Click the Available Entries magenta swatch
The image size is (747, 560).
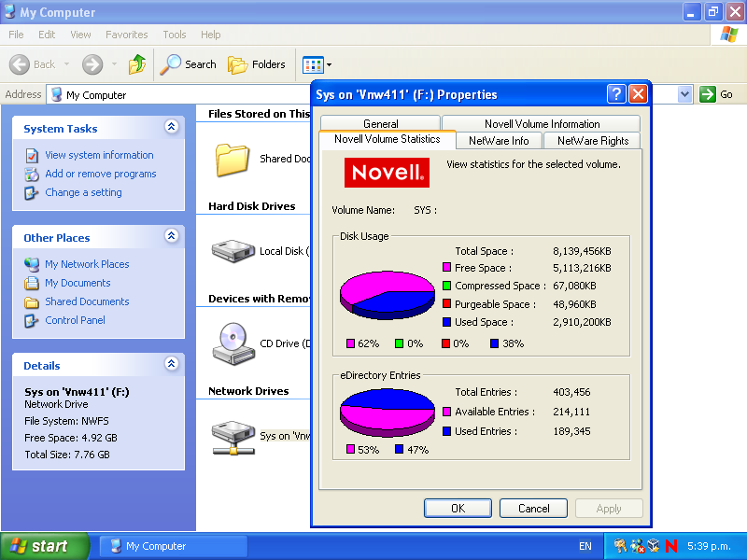[x=447, y=412]
